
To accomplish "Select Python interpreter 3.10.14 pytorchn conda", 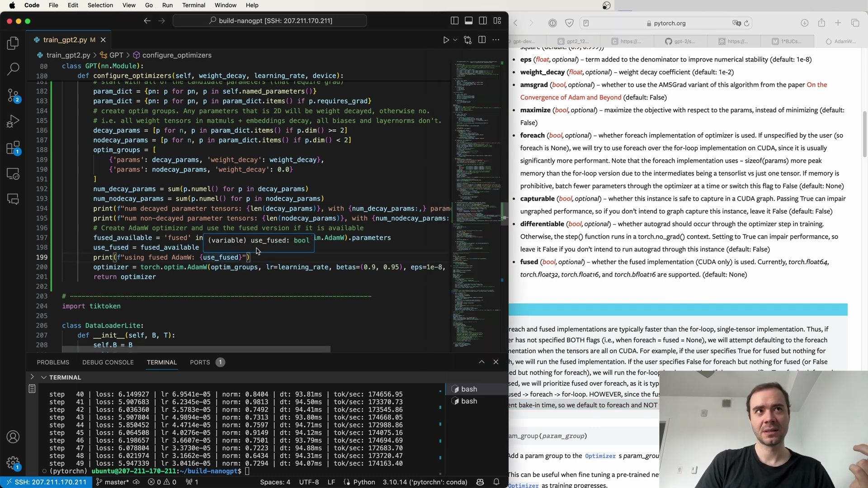I will coord(425,482).
